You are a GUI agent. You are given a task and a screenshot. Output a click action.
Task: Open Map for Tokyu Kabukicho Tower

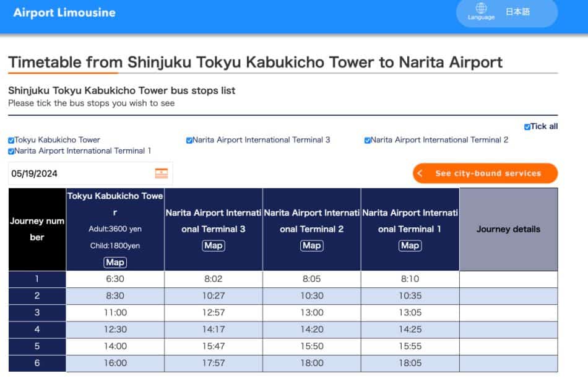pos(115,262)
